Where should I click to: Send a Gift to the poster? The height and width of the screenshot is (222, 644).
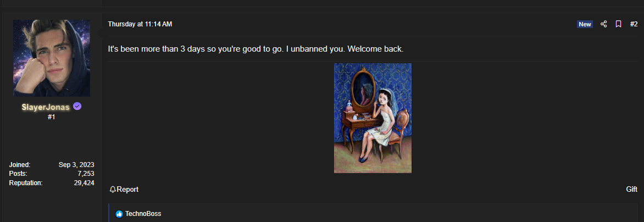(632, 190)
